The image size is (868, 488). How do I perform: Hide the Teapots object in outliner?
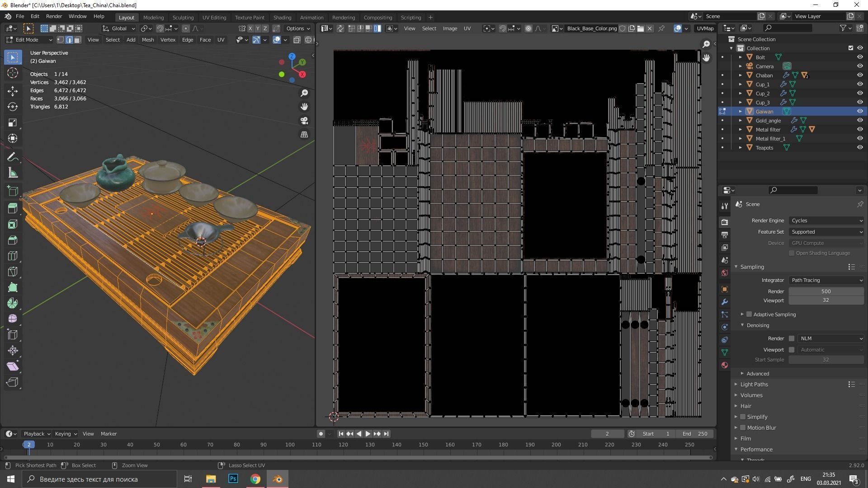click(860, 147)
